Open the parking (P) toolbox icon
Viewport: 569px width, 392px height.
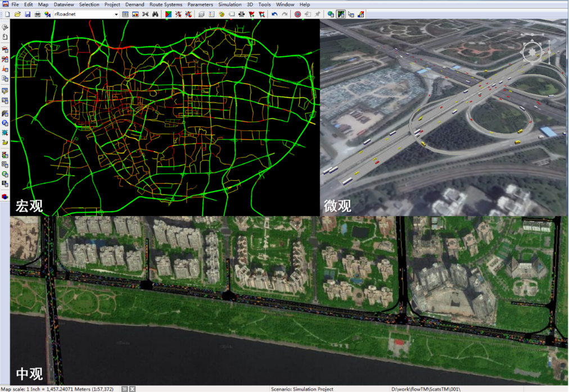point(5,122)
